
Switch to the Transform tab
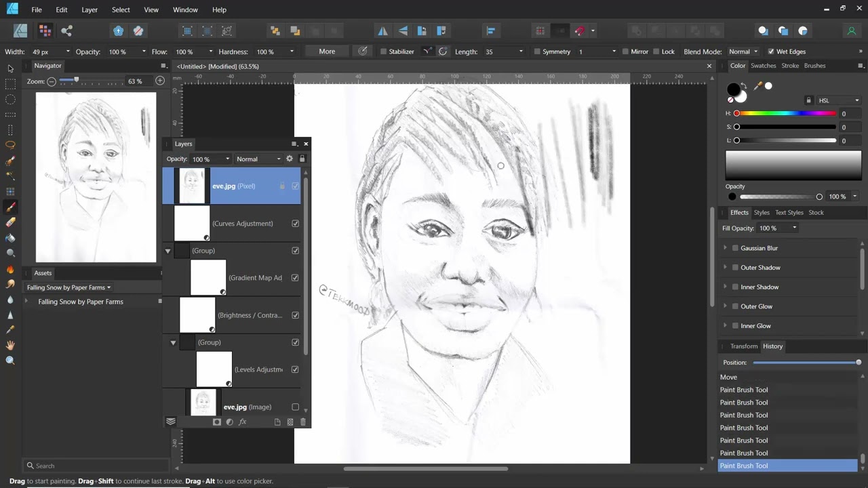coord(744,346)
